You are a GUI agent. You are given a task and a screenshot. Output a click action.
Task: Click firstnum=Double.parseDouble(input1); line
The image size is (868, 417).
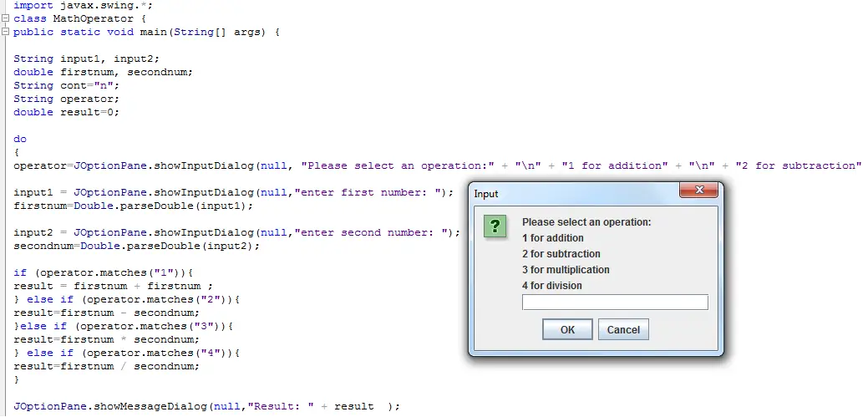pos(133,206)
